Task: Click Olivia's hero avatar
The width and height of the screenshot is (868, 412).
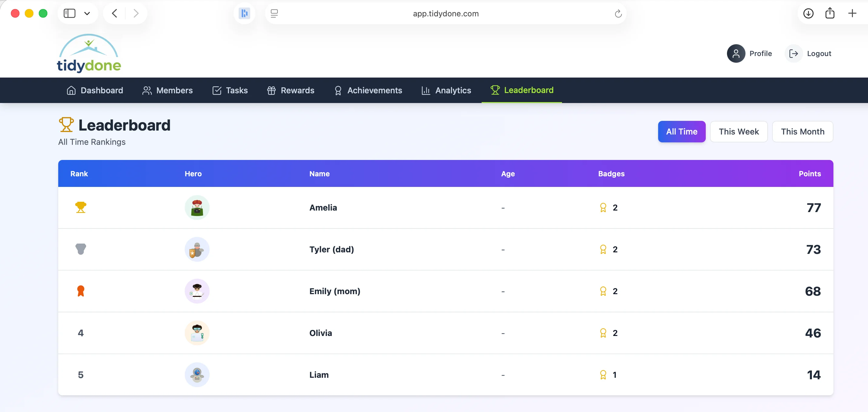Action: (x=197, y=333)
